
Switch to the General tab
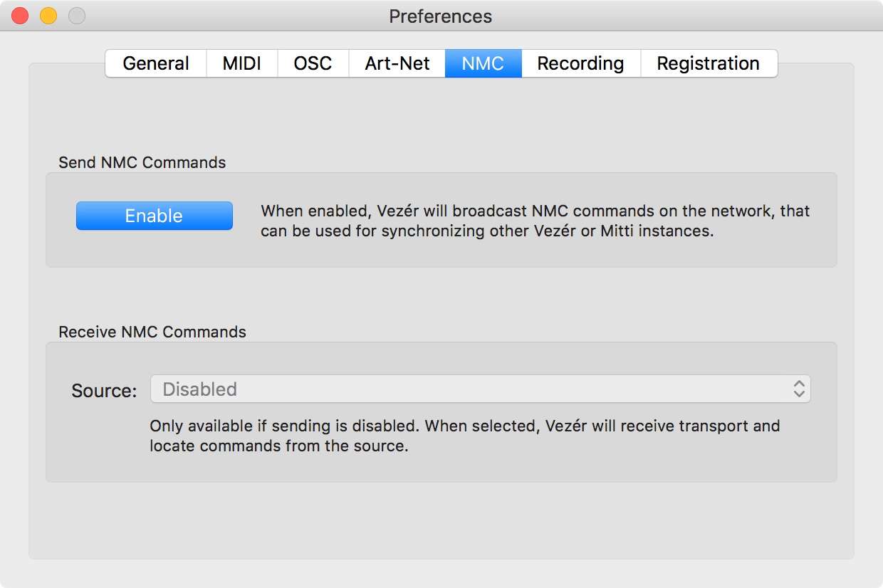click(156, 63)
